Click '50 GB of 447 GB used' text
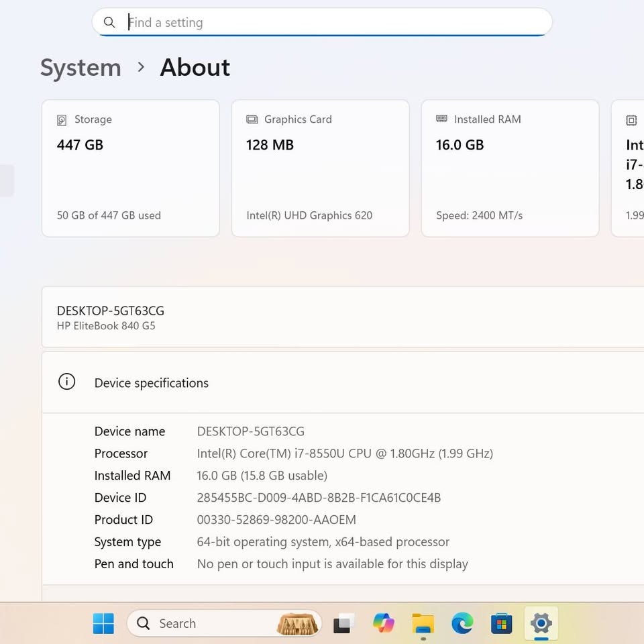644x644 pixels. 109,215
